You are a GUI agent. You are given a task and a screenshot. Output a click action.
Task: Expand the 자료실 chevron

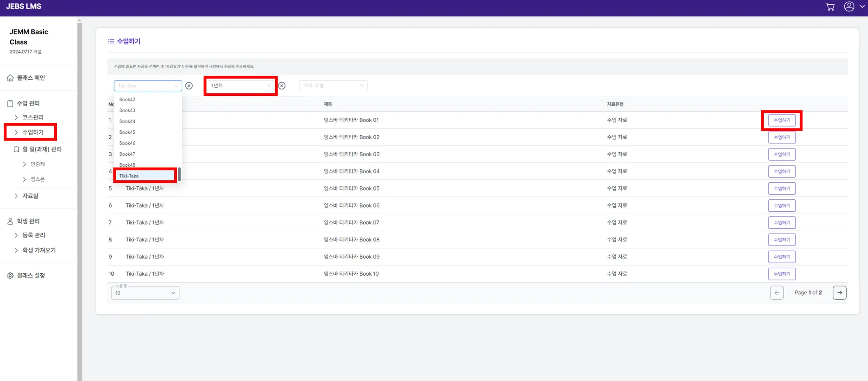click(16, 196)
